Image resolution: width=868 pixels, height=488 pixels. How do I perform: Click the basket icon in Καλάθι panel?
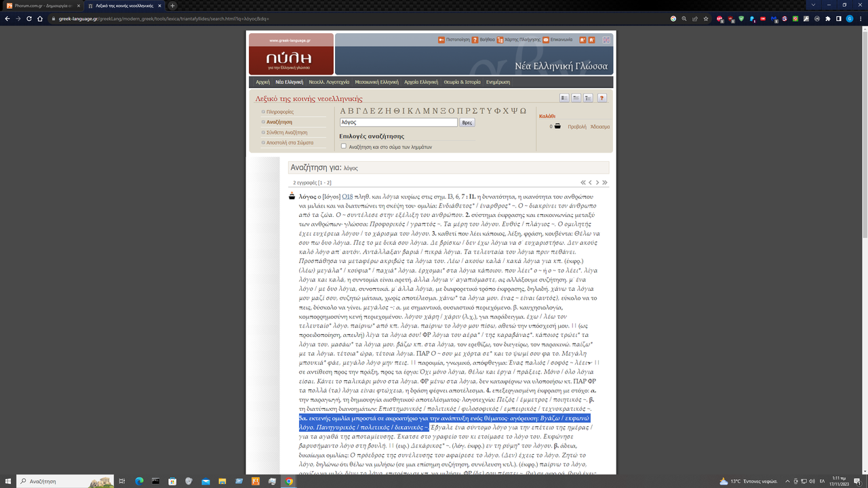(x=557, y=126)
